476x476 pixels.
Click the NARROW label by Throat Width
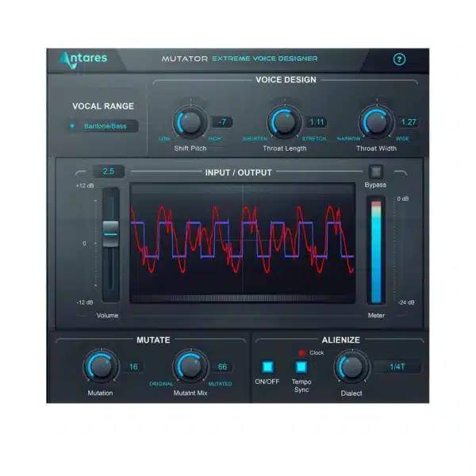(x=348, y=139)
